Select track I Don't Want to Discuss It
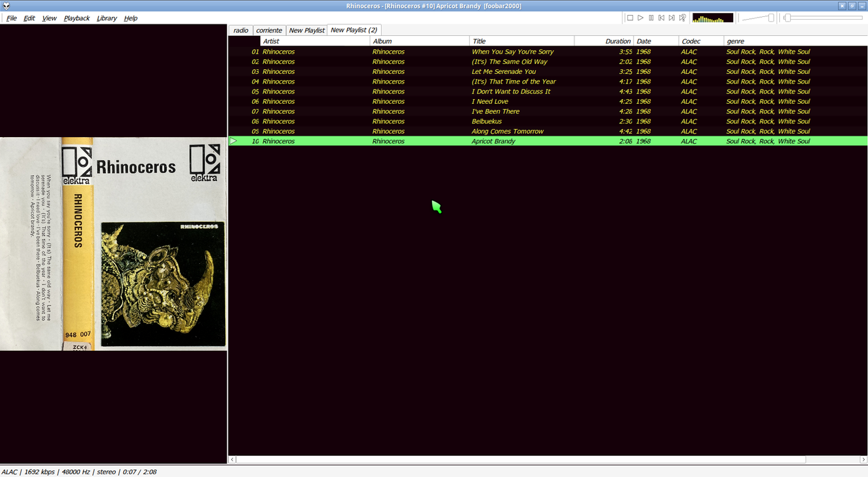Screen dimensions: 868x477 pos(548,92)
